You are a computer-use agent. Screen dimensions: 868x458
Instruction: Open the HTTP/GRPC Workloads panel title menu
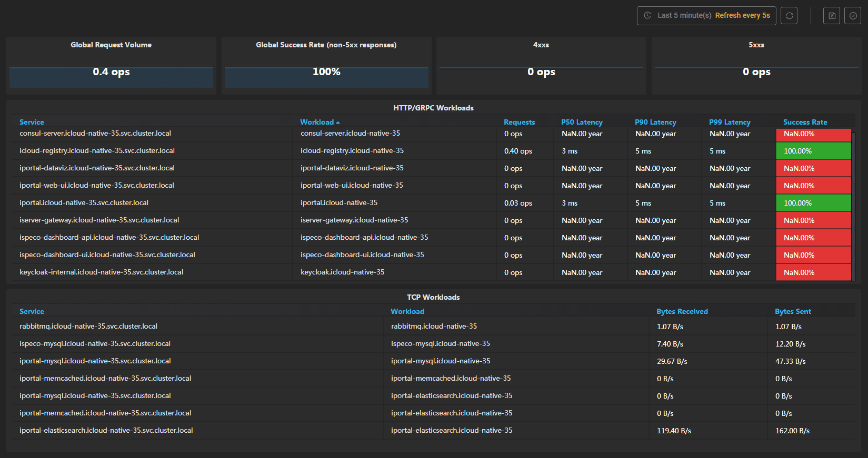coord(433,108)
